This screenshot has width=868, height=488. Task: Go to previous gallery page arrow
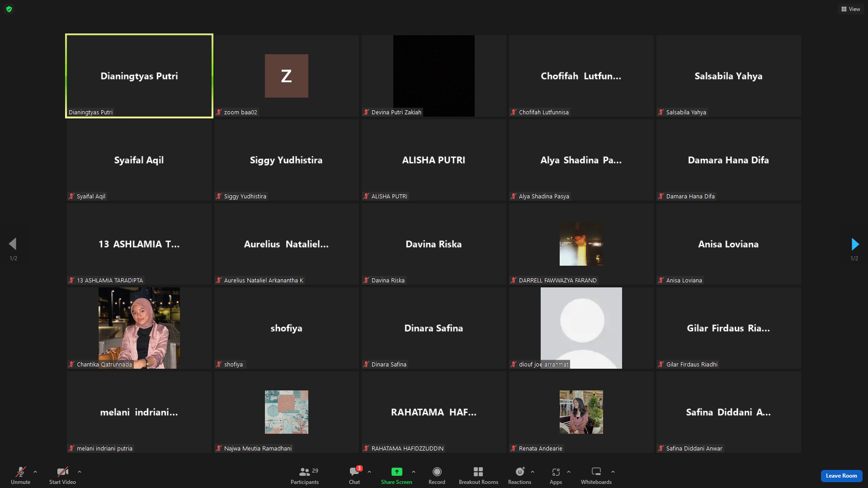(x=13, y=244)
